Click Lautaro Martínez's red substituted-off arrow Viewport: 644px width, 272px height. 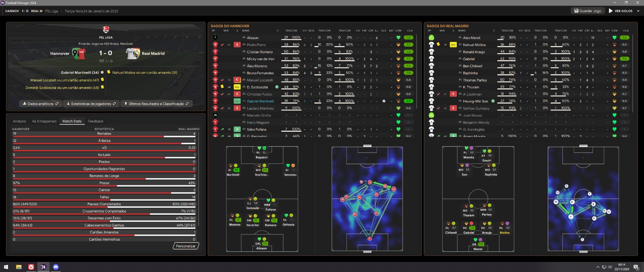click(237, 108)
